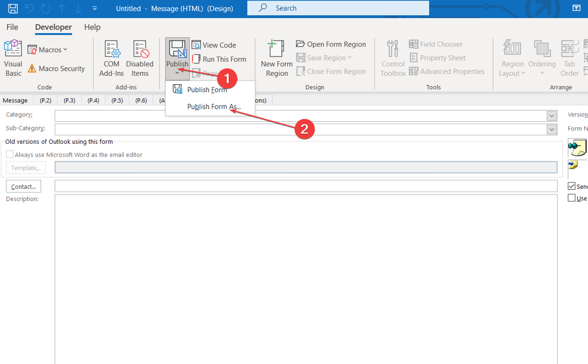Click the Disabled Items icon

point(139,56)
